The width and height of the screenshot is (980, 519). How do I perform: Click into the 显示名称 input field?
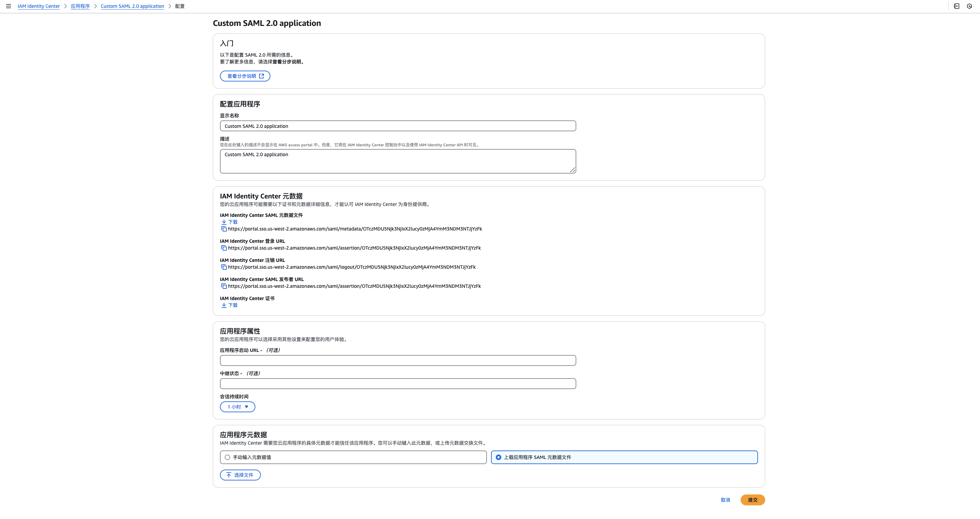point(398,126)
